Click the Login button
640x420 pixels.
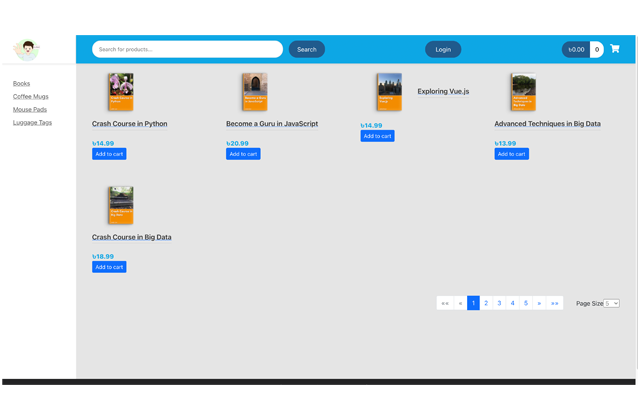click(443, 49)
